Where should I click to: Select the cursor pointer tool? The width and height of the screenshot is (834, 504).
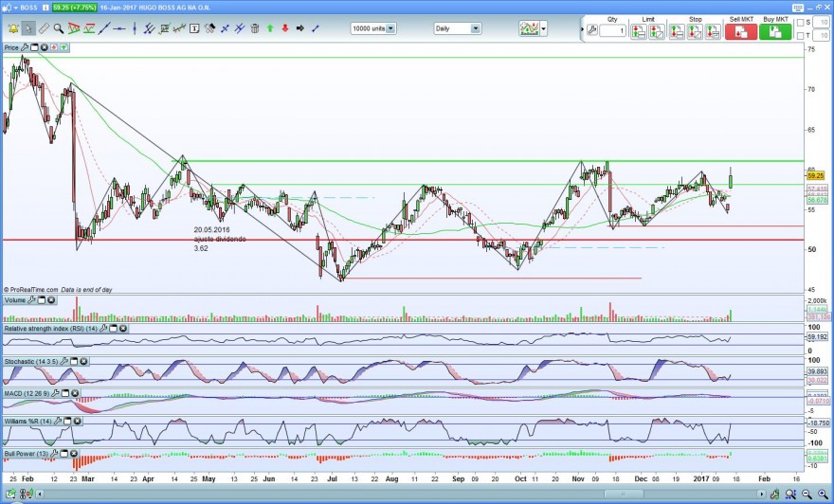pyautogui.click(x=28, y=28)
